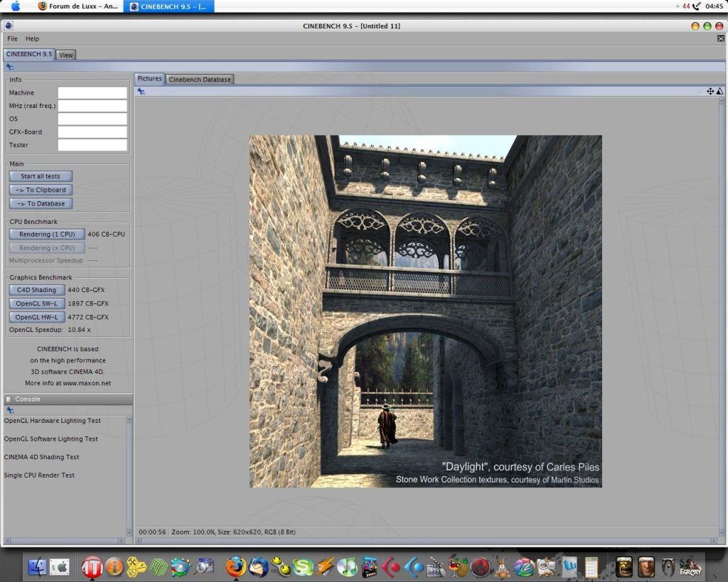Click the phone icon in the menu bar
The image size is (728, 582).
[x=697, y=6]
